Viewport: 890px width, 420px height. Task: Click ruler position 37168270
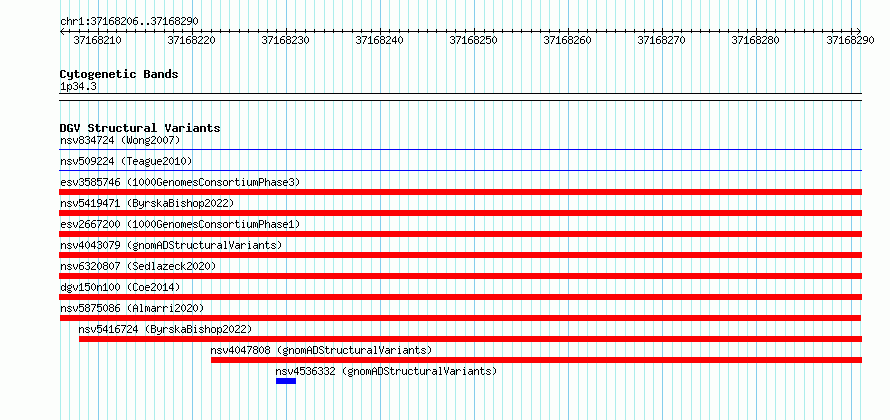662,40
